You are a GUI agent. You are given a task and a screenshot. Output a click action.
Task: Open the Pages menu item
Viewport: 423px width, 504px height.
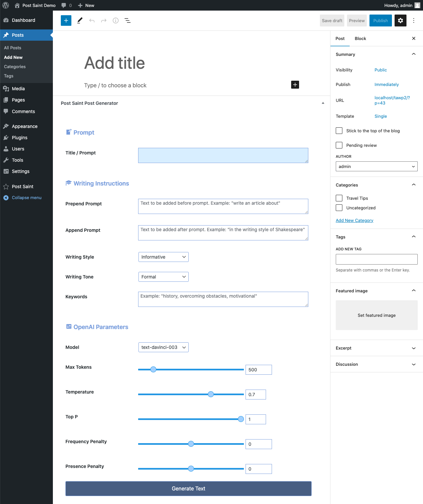pyautogui.click(x=26, y=100)
